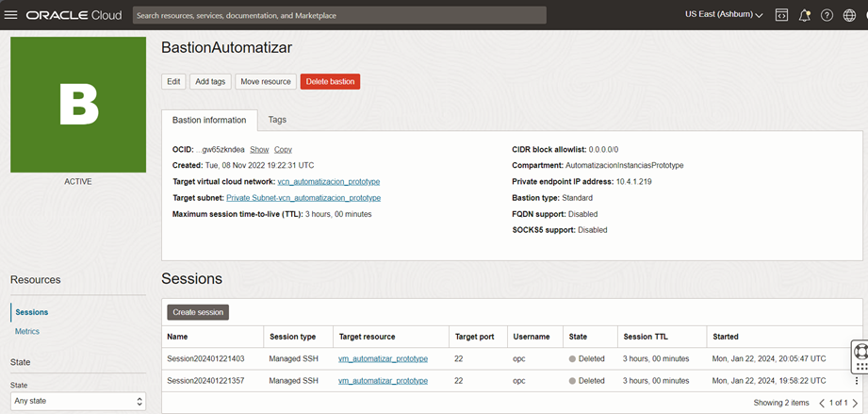Click Deleted state of Session202401221357
The image size is (868, 414).
[x=587, y=381]
